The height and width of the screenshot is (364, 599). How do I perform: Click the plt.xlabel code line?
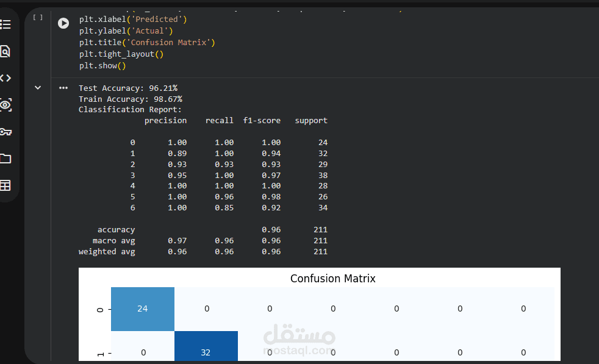[x=132, y=20]
